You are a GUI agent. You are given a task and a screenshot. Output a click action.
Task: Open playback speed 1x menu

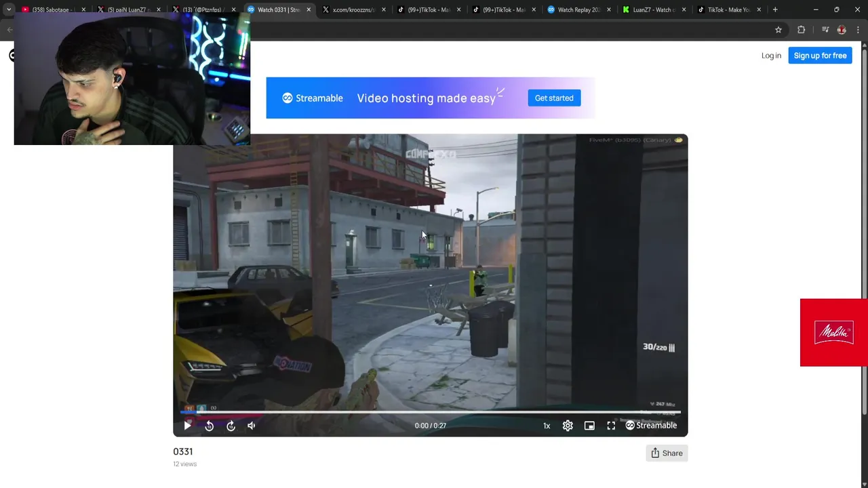click(547, 426)
